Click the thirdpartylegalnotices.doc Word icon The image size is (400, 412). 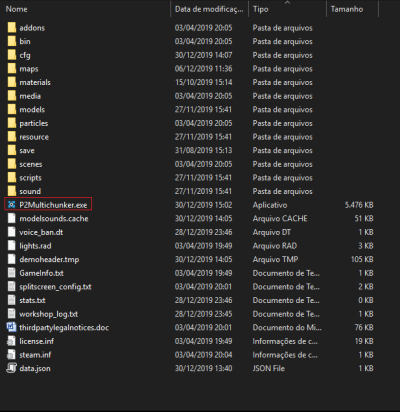12,327
